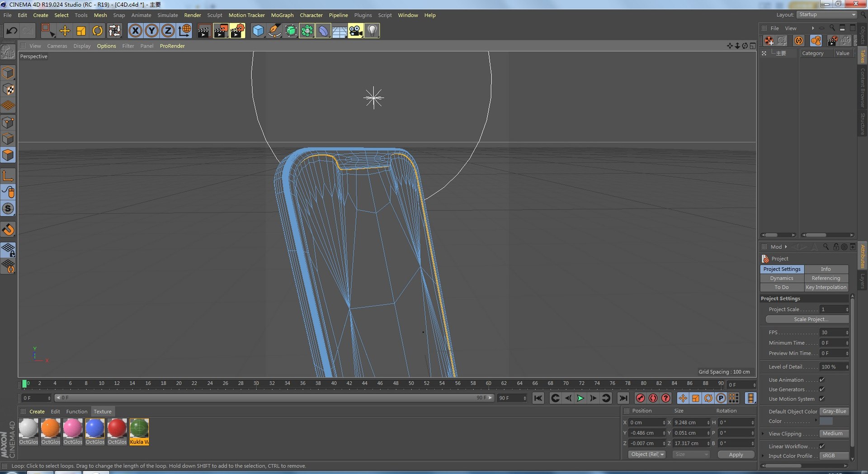Viewport: 868px width, 474px height.
Task: Click the Apply coordinates button
Action: pos(736,455)
